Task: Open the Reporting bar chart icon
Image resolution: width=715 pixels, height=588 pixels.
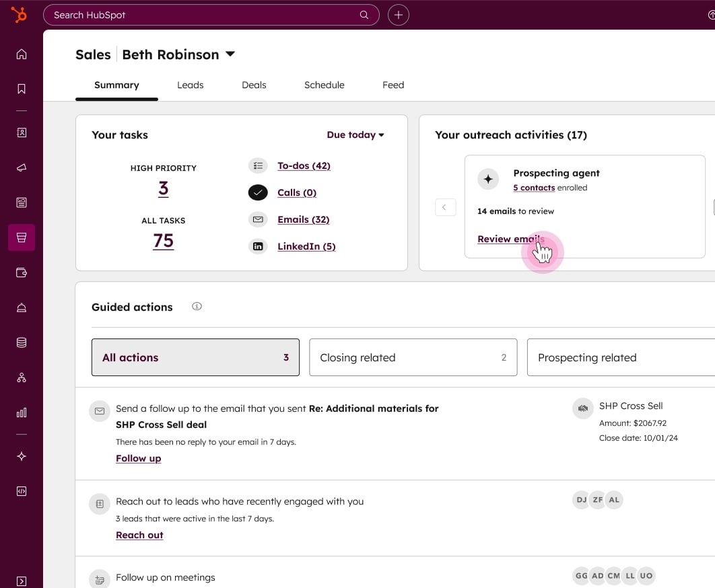Action: click(x=22, y=412)
